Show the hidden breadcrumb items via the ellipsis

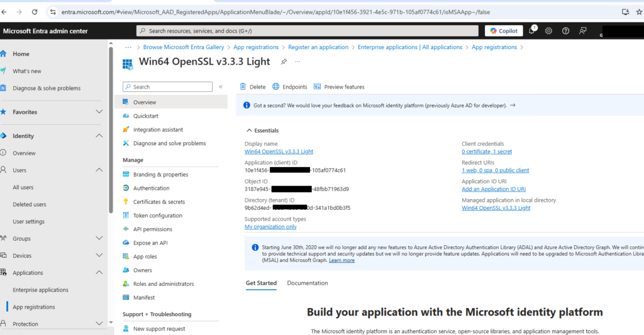pos(128,47)
